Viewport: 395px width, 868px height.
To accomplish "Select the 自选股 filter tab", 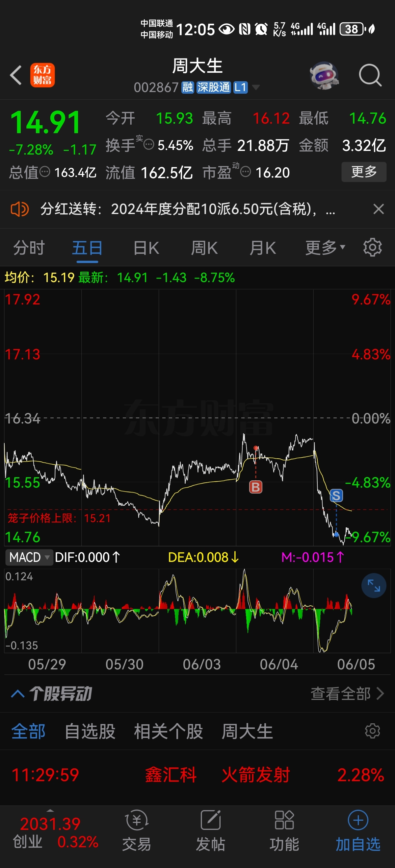I will click(90, 731).
